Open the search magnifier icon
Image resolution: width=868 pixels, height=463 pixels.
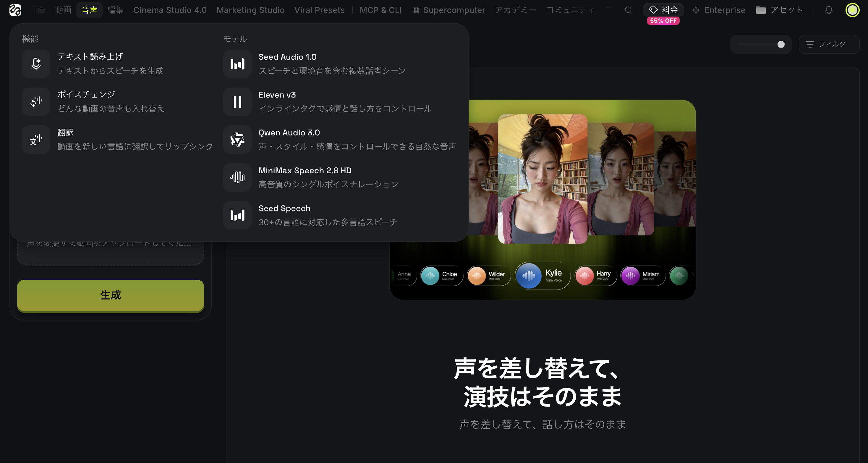(x=628, y=10)
